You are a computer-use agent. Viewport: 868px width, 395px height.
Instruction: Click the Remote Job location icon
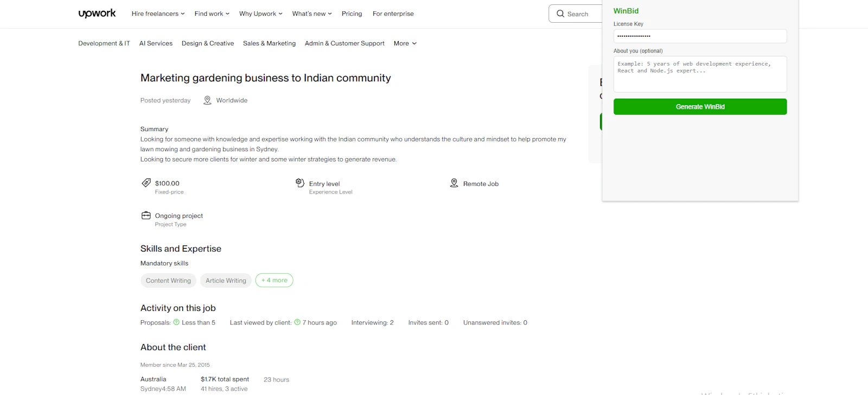pyautogui.click(x=454, y=183)
